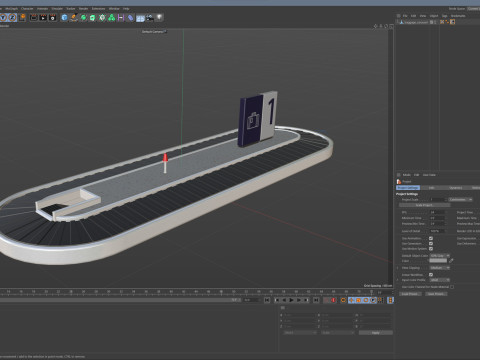Uncheck Use Motion System checkbox
The width and height of the screenshot is (480, 360).
(431, 248)
